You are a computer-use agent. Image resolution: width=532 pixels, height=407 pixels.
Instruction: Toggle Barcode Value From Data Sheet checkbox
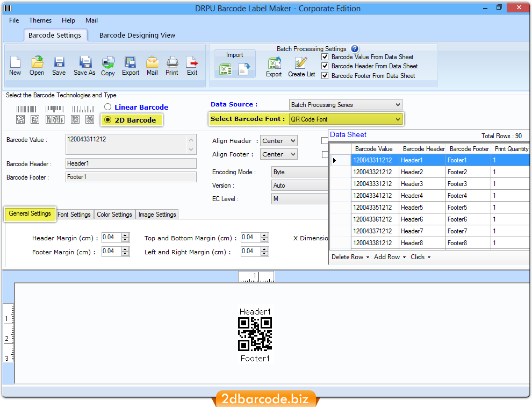click(x=325, y=56)
